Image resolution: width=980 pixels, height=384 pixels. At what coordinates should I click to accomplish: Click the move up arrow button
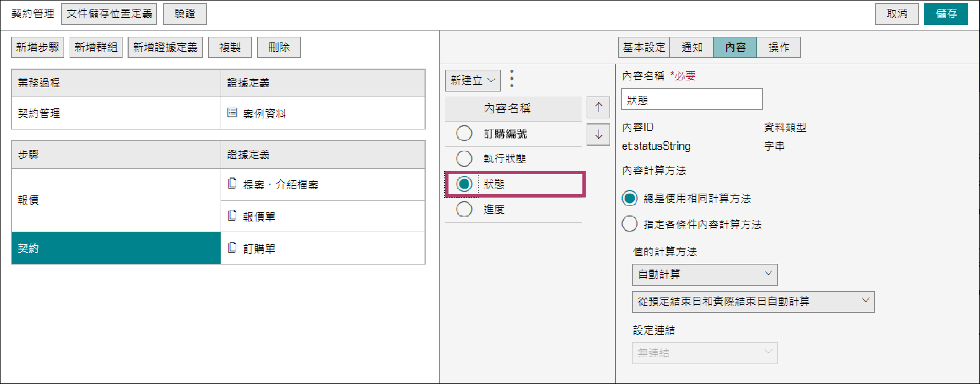598,108
